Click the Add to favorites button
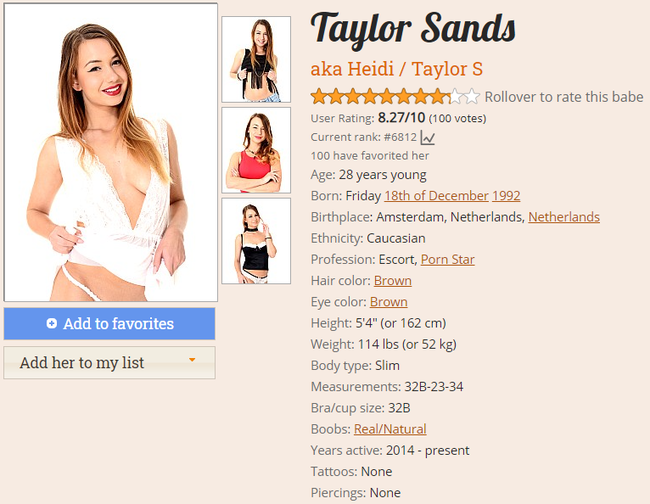The width and height of the screenshot is (650, 504). click(109, 324)
